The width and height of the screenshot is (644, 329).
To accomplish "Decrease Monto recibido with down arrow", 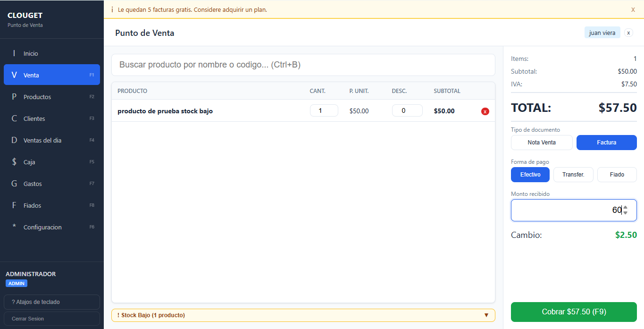I will (x=625, y=213).
